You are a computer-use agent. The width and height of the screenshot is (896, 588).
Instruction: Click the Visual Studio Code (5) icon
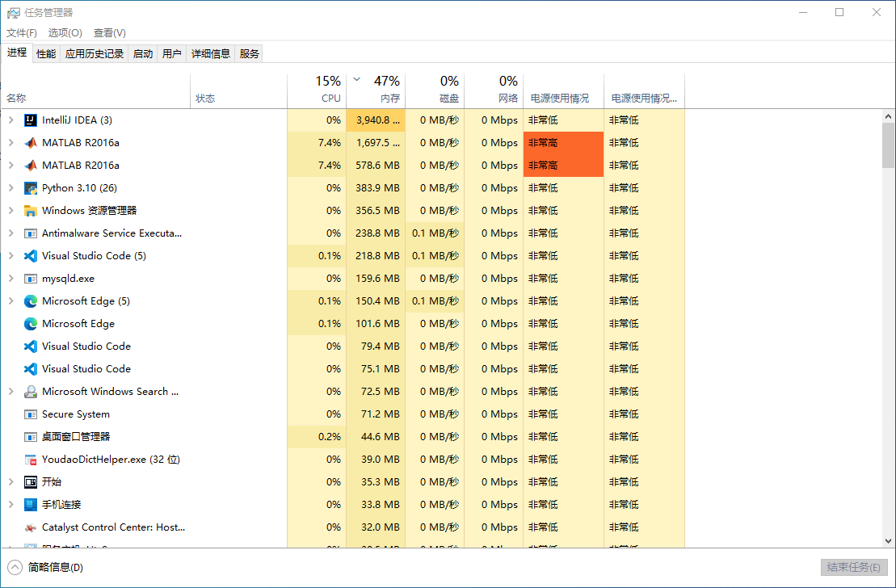[30, 256]
